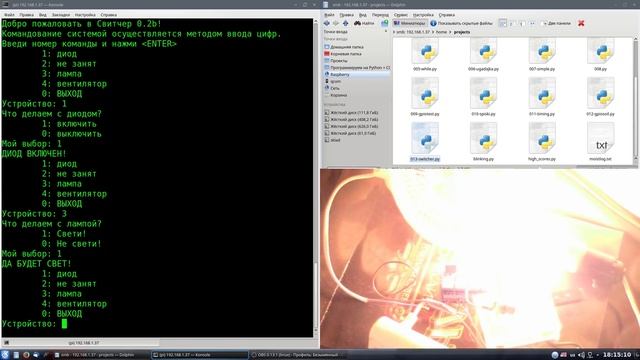Open Konsole Правка menu
The image size is (640, 360).
(27, 15)
